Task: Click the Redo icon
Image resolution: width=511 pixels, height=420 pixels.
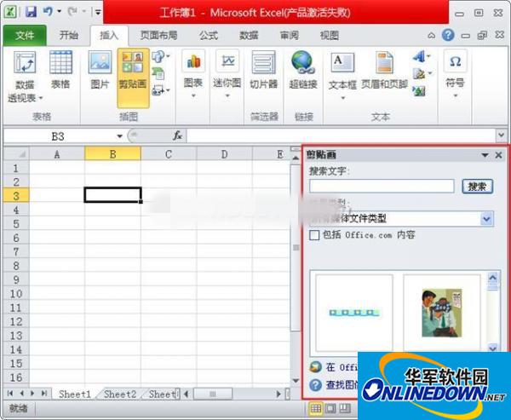Action: 72,12
